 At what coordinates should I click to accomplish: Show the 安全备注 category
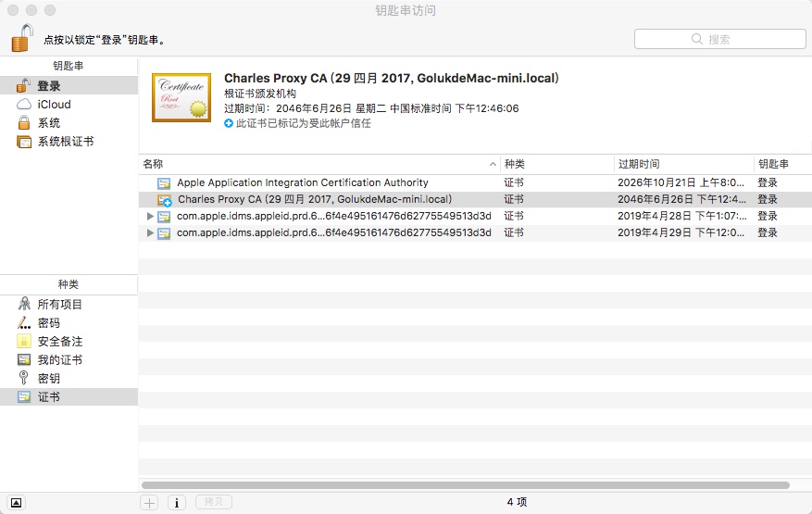point(69,342)
